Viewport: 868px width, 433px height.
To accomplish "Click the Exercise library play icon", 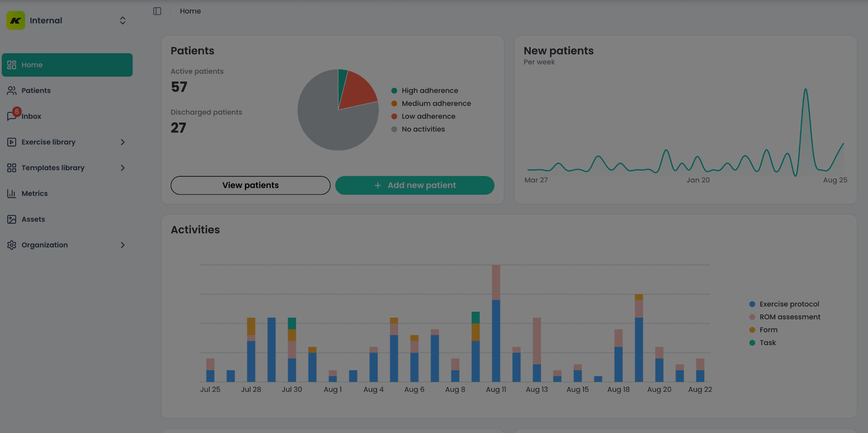I will point(11,142).
